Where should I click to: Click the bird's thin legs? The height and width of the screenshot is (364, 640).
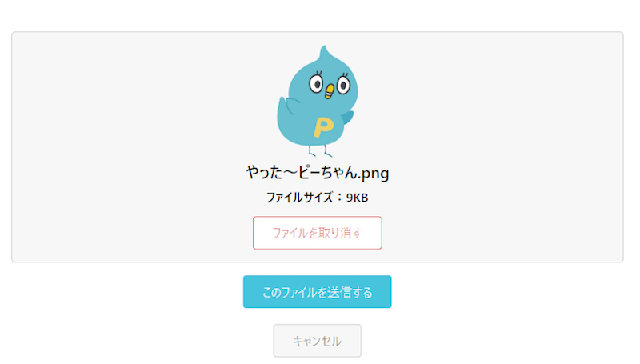[320, 150]
